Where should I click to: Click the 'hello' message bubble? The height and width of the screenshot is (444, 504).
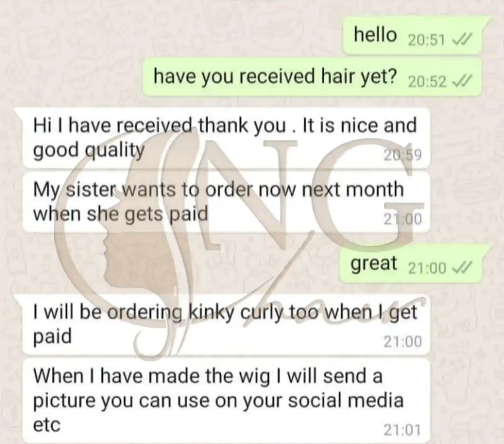(414, 35)
